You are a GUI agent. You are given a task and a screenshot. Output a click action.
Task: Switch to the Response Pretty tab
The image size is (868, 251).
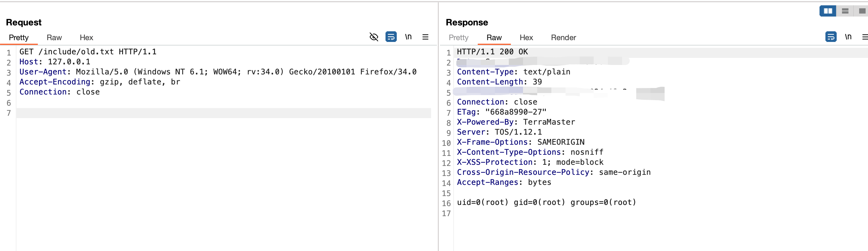pos(458,38)
